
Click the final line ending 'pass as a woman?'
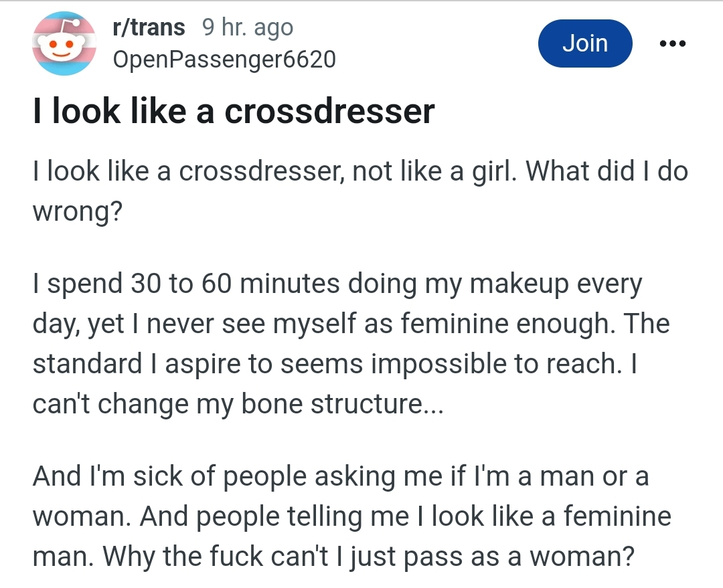(334, 556)
